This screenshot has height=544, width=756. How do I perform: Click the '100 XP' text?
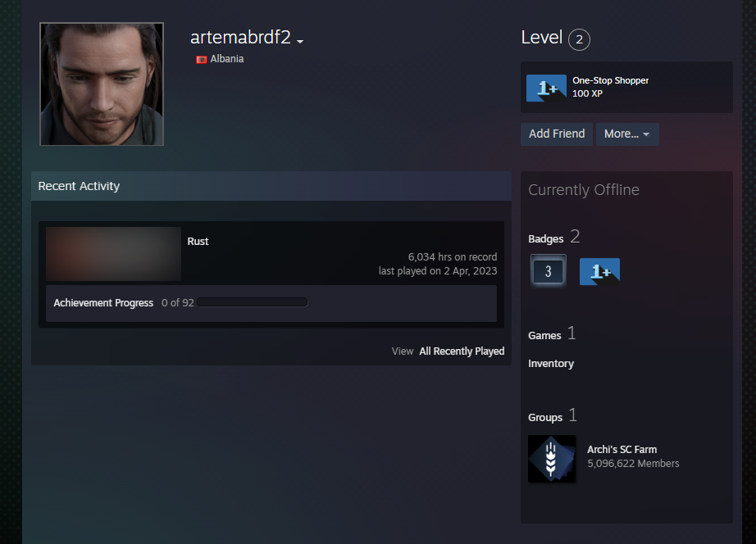pyautogui.click(x=587, y=93)
